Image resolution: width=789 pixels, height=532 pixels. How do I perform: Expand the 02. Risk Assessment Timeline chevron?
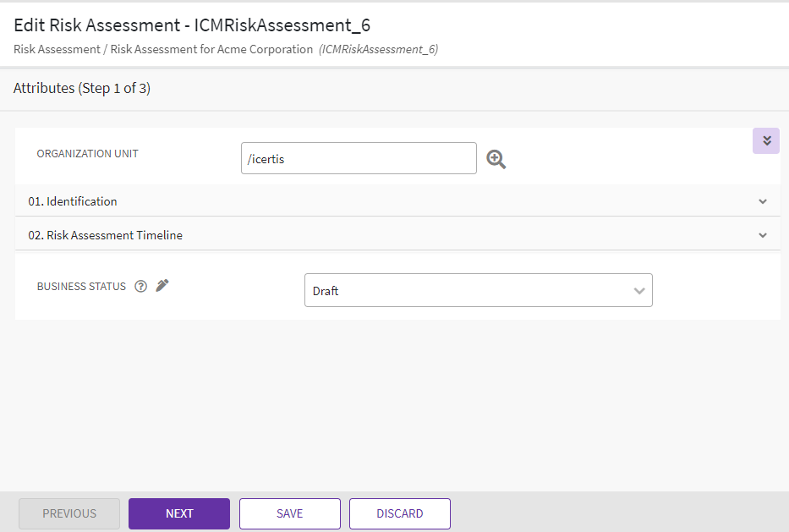[763, 235]
